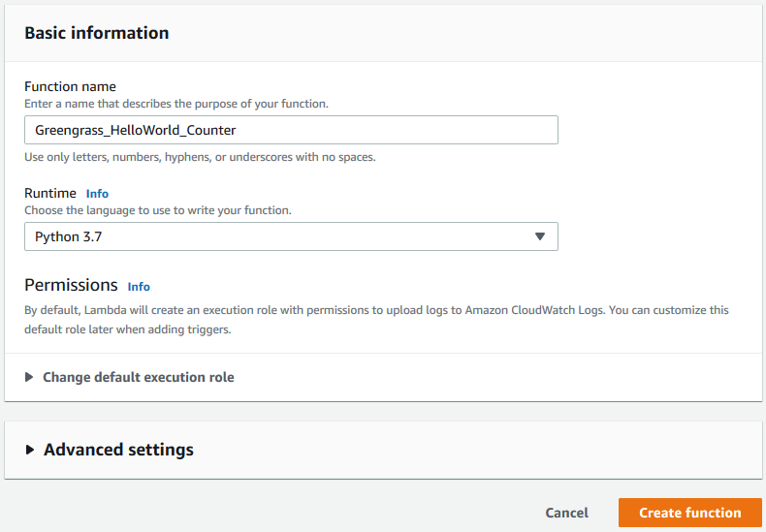Click the 'Change default execution role' label
The image size is (766, 532).
tap(138, 377)
